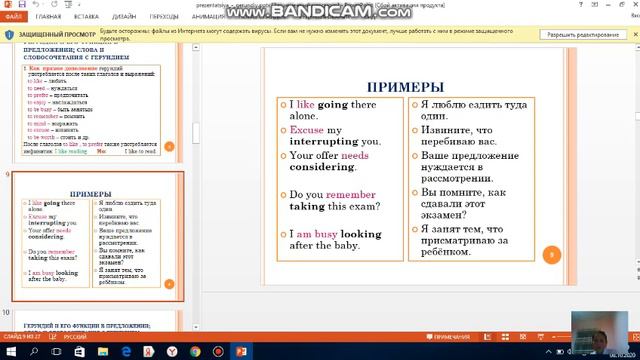Open Yandex app icon on taskbar
The width and height of the screenshot is (640, 360).
149,351
